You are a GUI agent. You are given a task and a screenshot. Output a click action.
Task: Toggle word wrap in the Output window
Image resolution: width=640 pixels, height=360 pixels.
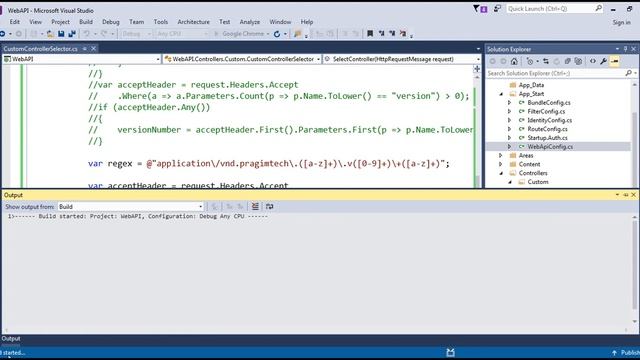pos(269,207)
